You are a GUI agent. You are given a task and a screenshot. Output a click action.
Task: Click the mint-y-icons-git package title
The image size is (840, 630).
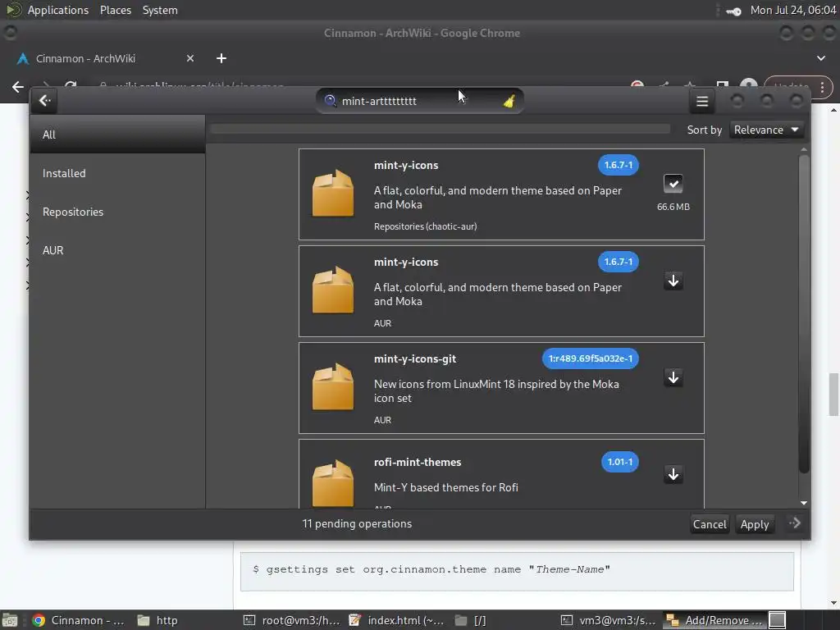coord(415,359)
